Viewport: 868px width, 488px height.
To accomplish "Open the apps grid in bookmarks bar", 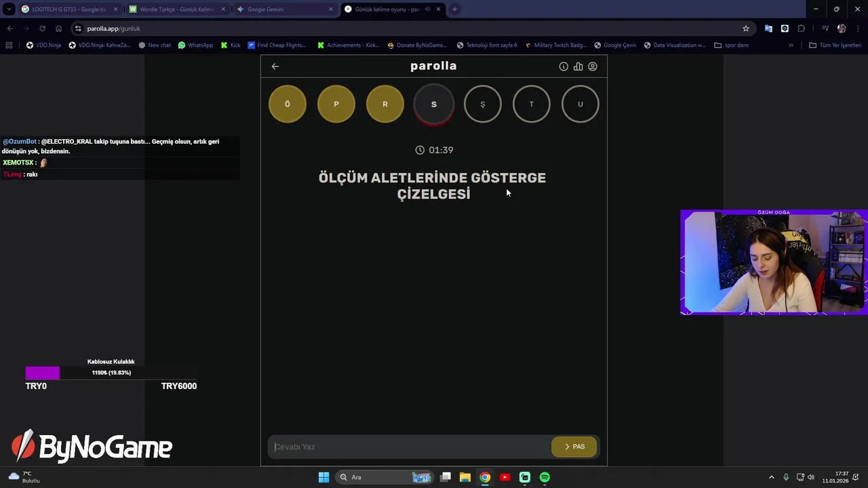I will pyautogui.click(x=9, y=45).
